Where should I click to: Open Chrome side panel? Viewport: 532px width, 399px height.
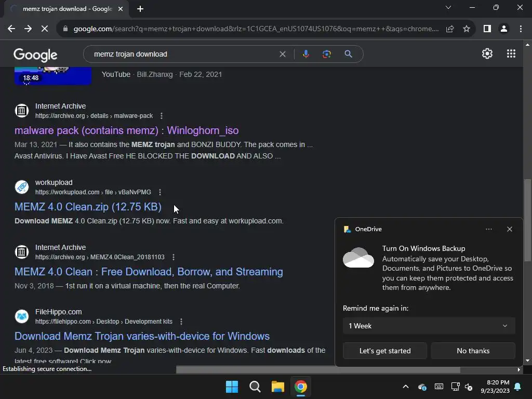point(487,29)
